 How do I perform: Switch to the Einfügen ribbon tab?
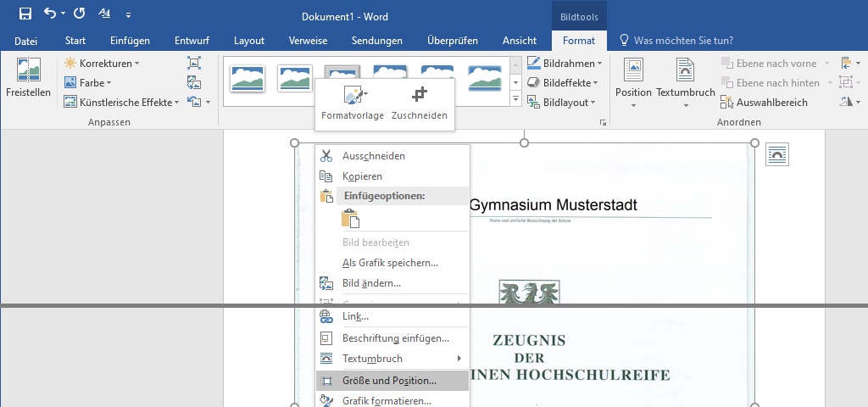click(x=130, y=40)
